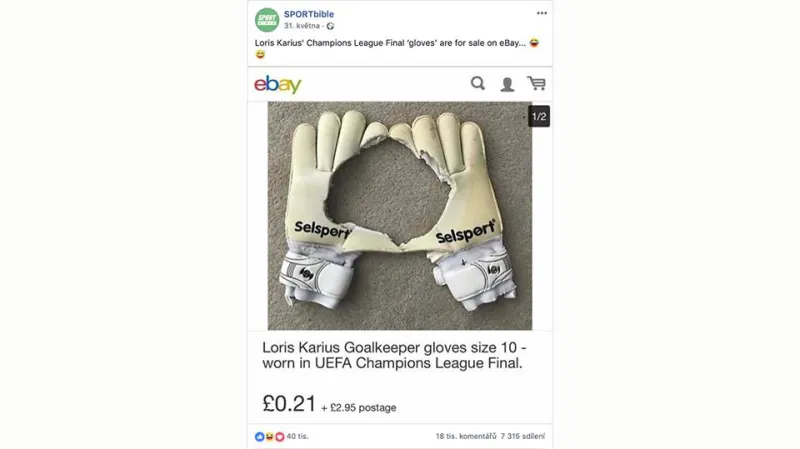This screenshot has width=800, height=449.
Task: Open the goalkeeper gloves product photo
Action: click(x=399, y=216)
